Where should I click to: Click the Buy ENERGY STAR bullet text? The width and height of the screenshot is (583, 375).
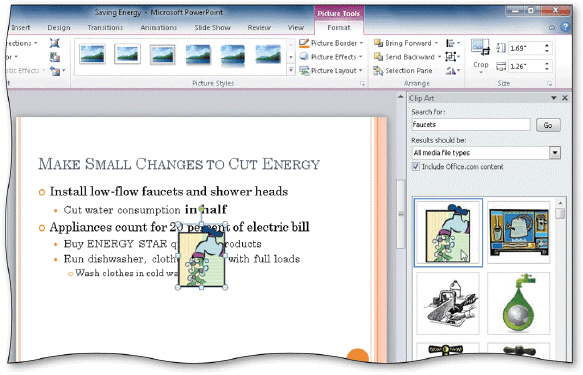pos(162,244)
